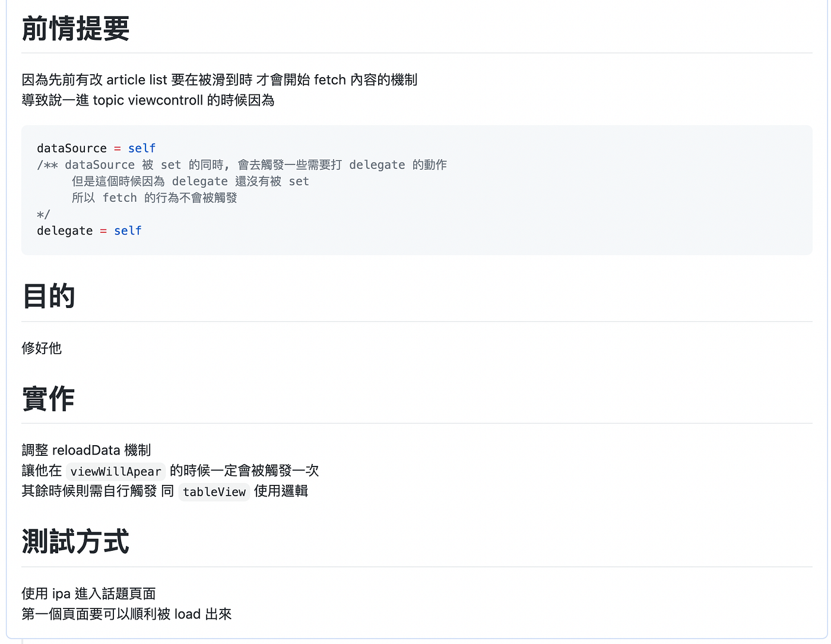The image size is (831, 644).
Task: Click the comment line starting with /** dataSource
Action: [242, 164]
